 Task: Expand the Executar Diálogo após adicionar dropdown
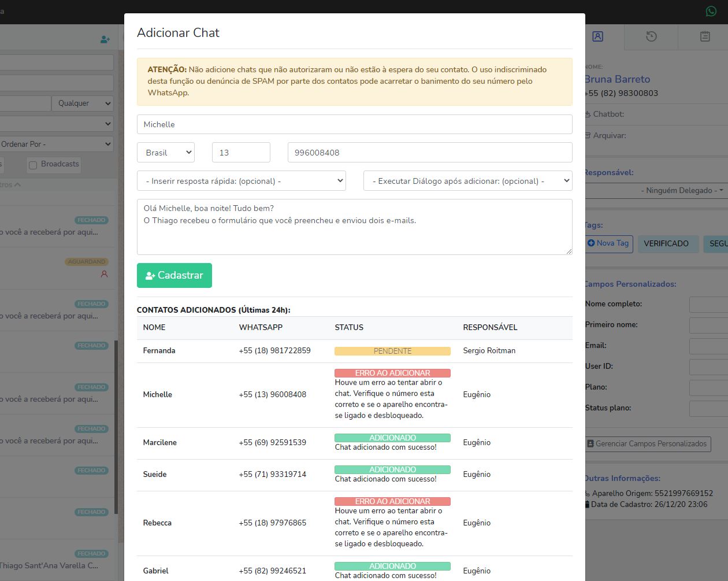click(x=467, y=181)
